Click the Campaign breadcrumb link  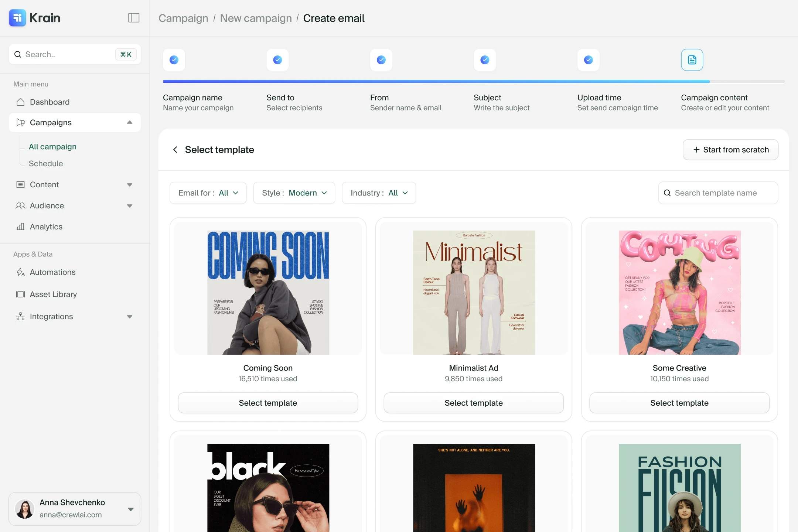coord(183,18)
